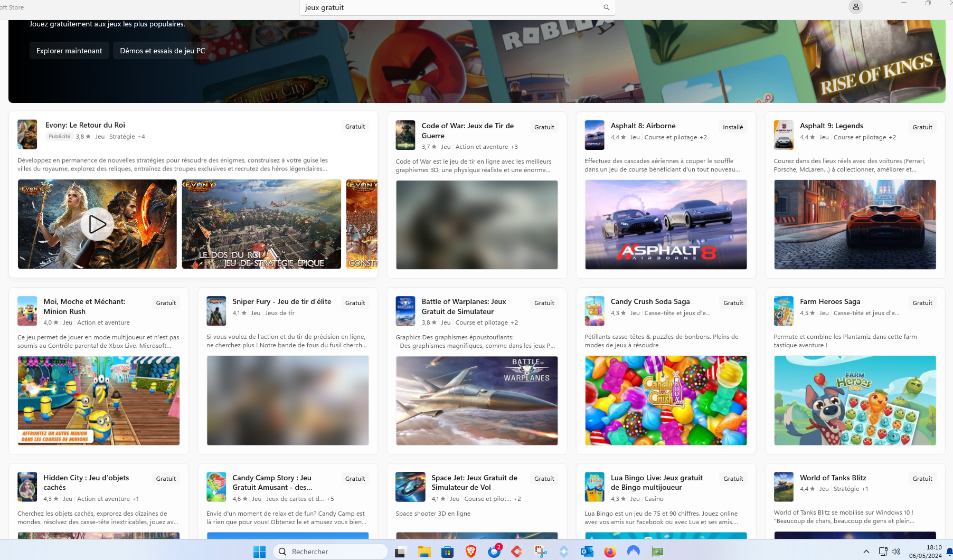
Task: Open Task View from the taskbar
Action: [x=400, y=552]
